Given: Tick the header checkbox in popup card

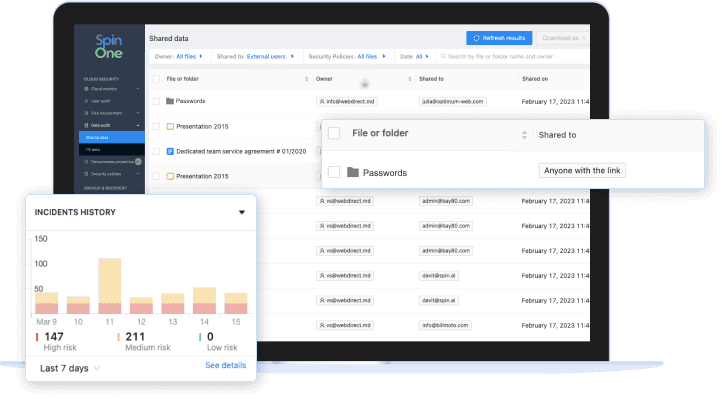Looking at the screenshot, I should (x=334, y=133).
